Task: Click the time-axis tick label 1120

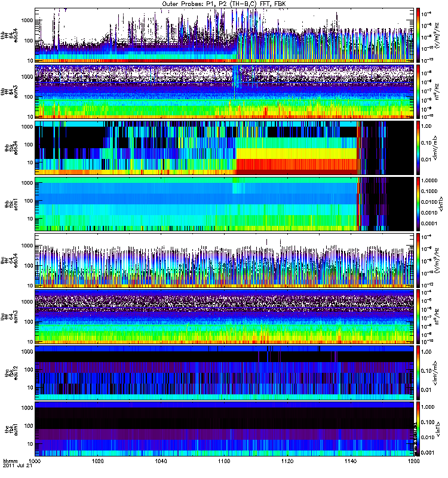Action: pos(287,461)
